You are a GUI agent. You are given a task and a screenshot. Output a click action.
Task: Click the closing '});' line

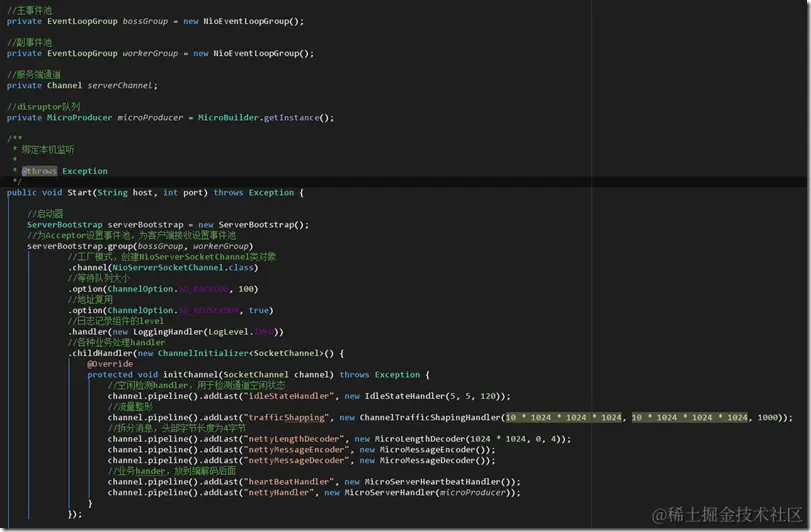pyautogui.click(x=75, y=514)
